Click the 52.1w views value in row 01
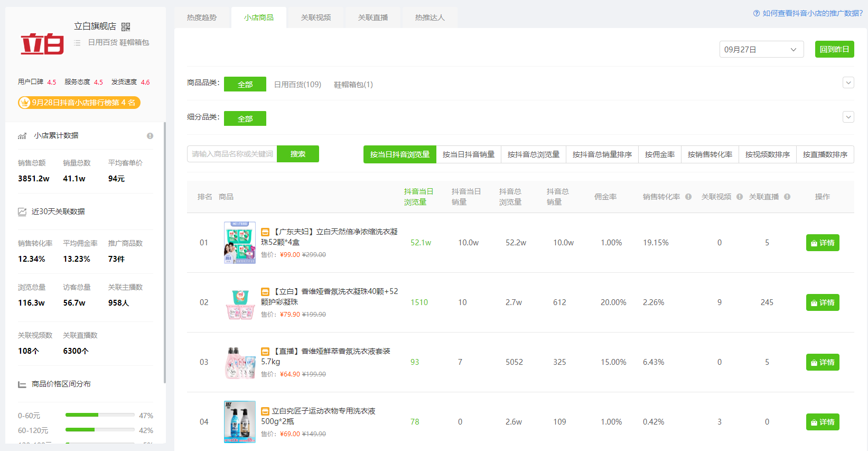Screen dimensions: 868x451 click(421, 243)
